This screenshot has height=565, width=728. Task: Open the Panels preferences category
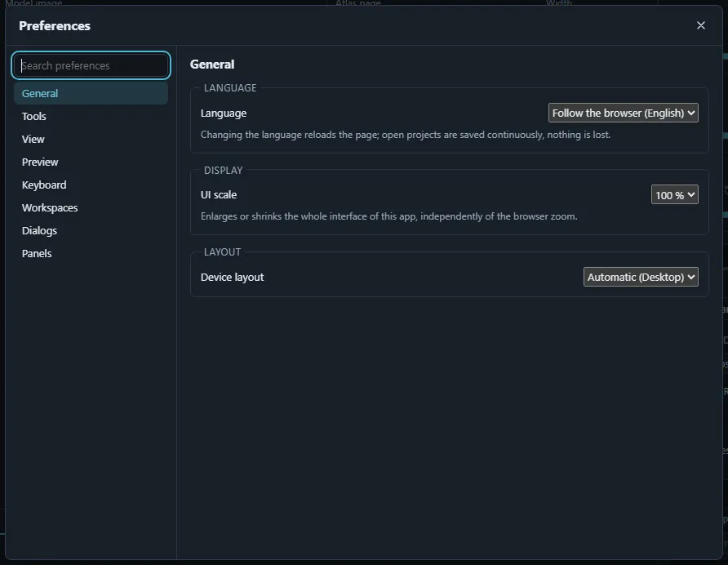91,253
